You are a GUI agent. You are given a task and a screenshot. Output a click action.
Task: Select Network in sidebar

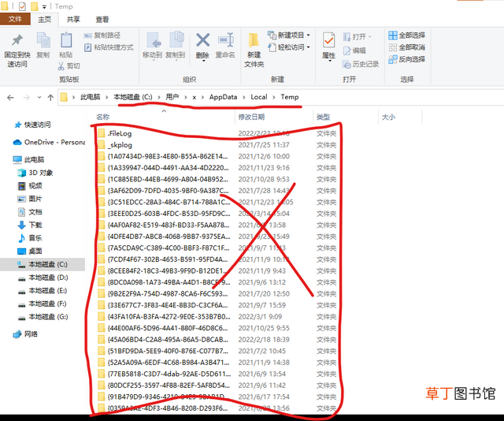25,334
